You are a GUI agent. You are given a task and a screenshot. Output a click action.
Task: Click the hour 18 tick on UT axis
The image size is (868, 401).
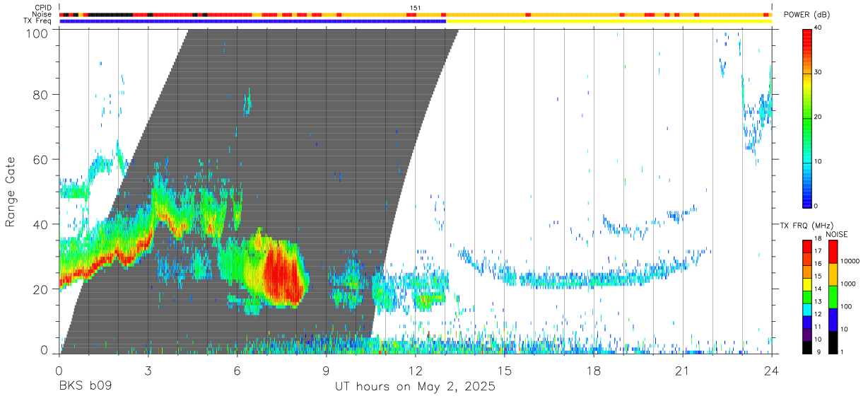594,370
